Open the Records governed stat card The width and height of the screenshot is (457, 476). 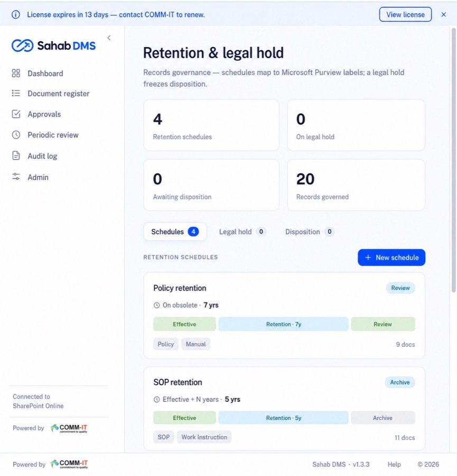[x=356, y=185]
